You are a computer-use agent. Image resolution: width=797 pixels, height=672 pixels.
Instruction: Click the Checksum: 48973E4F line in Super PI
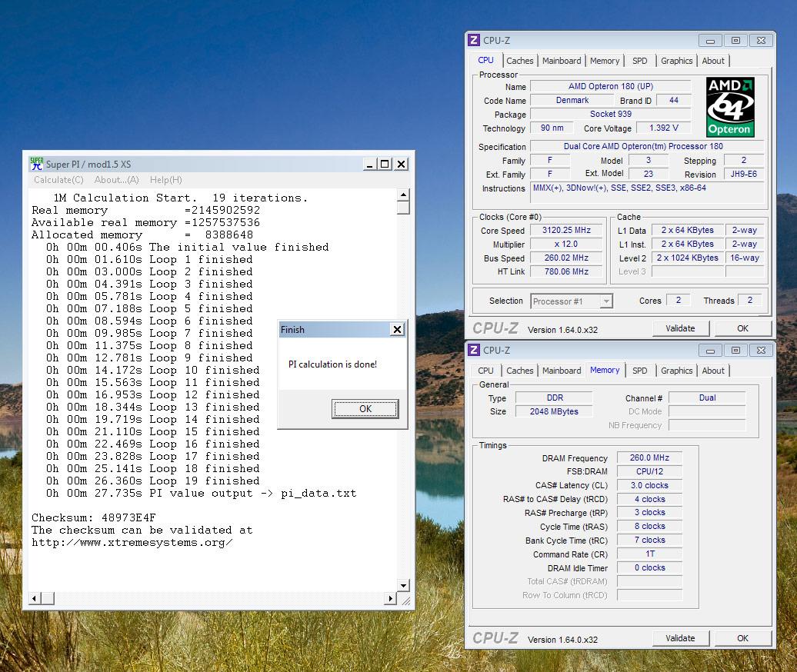tap(94, 517)
